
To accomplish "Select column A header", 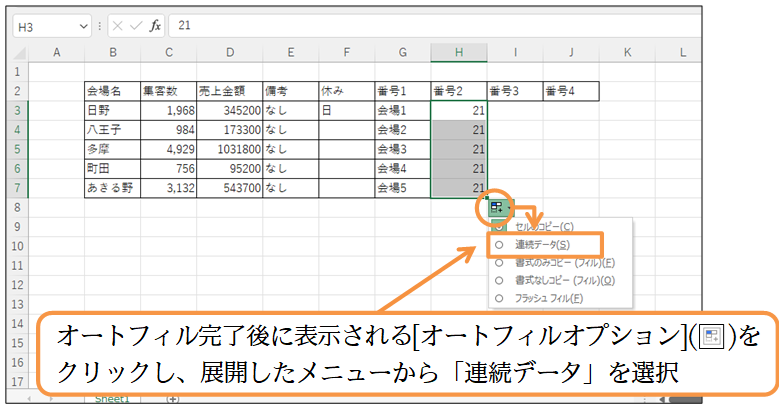I will click(x=57, y=53).
